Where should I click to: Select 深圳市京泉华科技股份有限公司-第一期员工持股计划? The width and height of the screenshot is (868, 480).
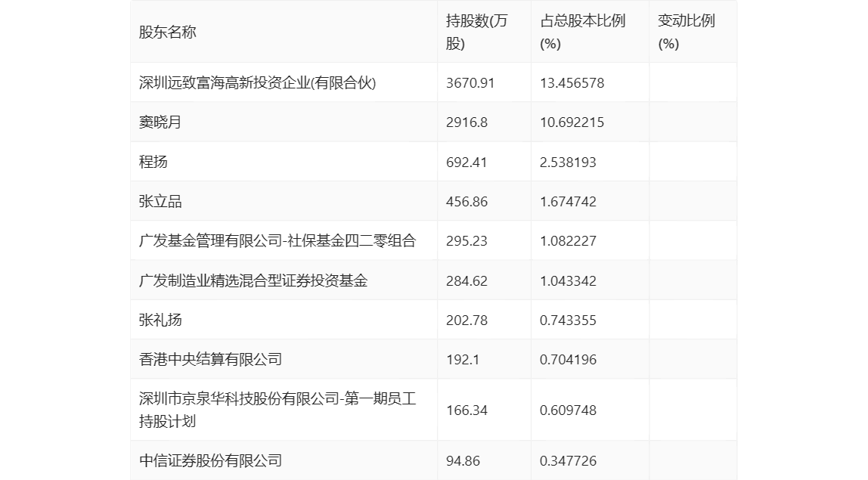pyautogui.click(x=277, y=410)
